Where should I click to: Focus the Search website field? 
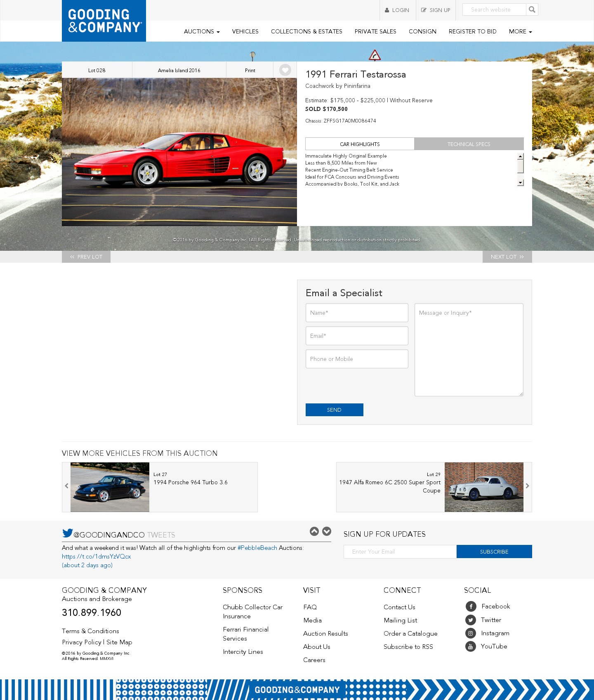click(494, 9)
